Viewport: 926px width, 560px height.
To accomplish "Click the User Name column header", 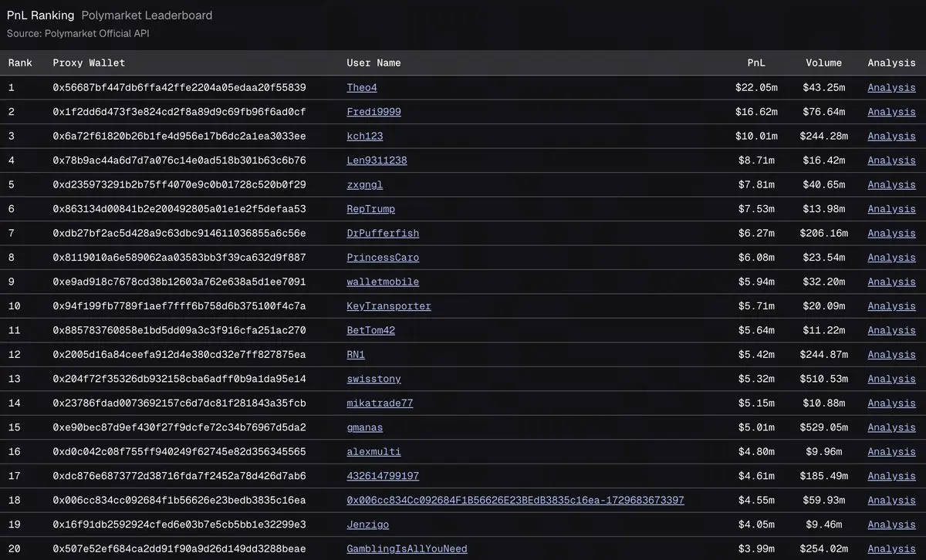I will click(x=373, y=63).
